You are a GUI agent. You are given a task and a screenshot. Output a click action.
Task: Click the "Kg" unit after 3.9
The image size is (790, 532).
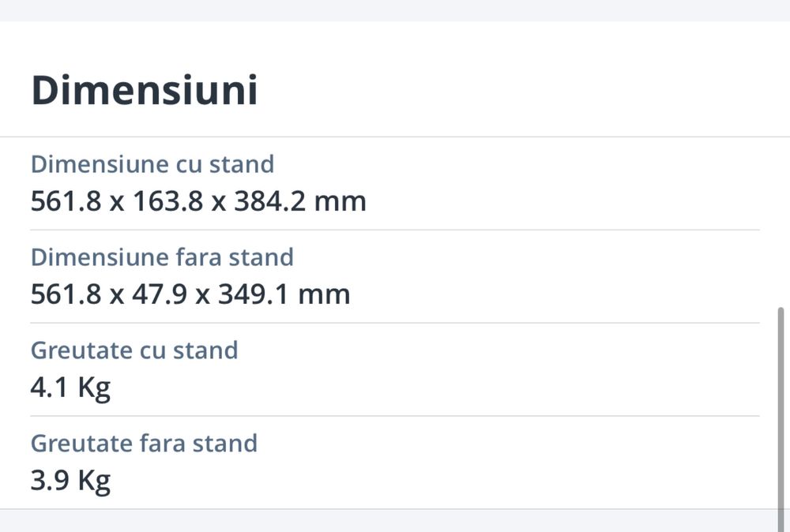coord(93,481)
